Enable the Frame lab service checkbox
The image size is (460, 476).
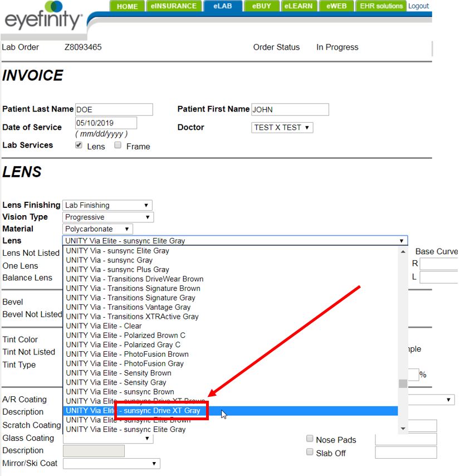[x=118, y=145]
